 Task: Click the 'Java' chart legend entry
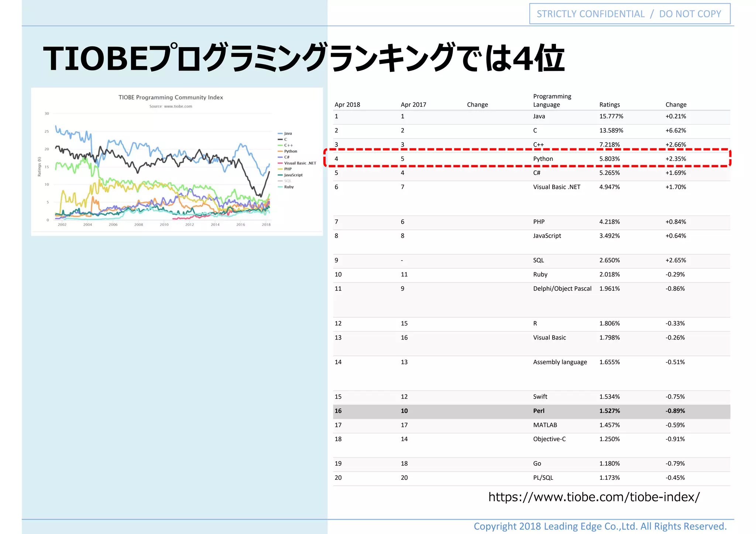click(285, 134)
